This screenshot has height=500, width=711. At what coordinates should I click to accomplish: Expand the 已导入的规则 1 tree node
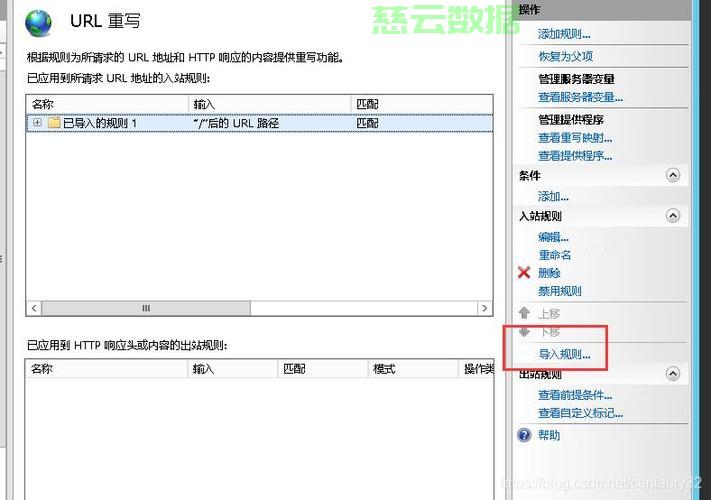37,122
